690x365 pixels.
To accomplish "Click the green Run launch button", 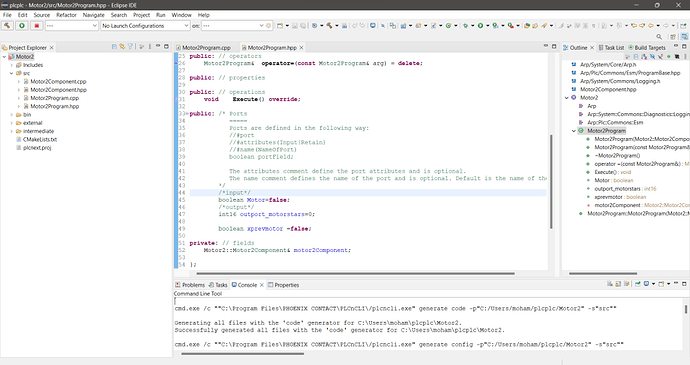I will pyautogui.click(x=22, y=26).
